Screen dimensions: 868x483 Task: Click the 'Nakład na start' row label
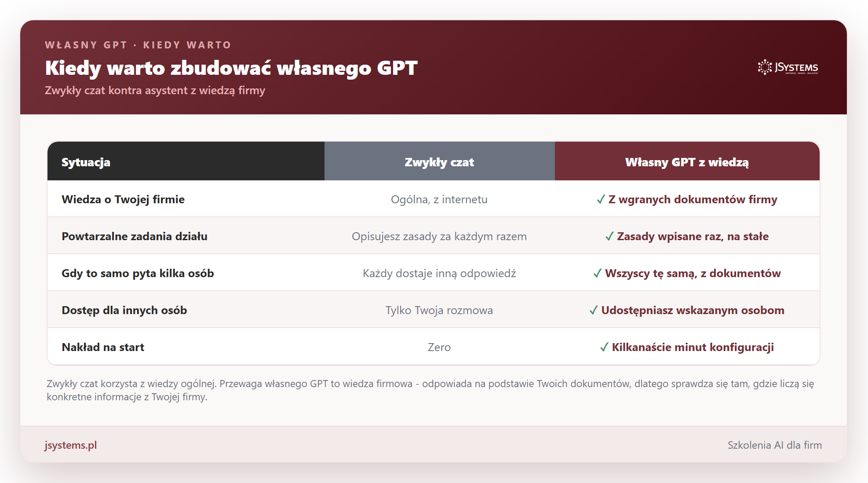103,347
